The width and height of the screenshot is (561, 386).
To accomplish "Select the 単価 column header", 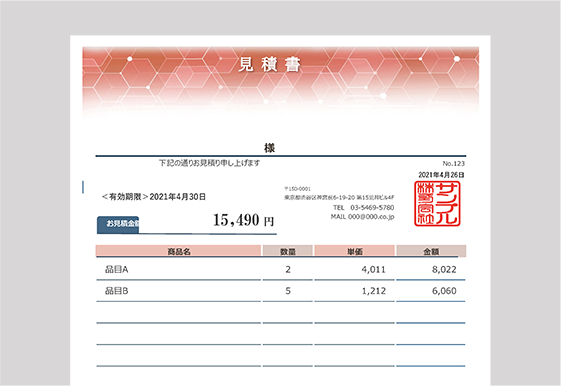I will [x=355, y=251].
